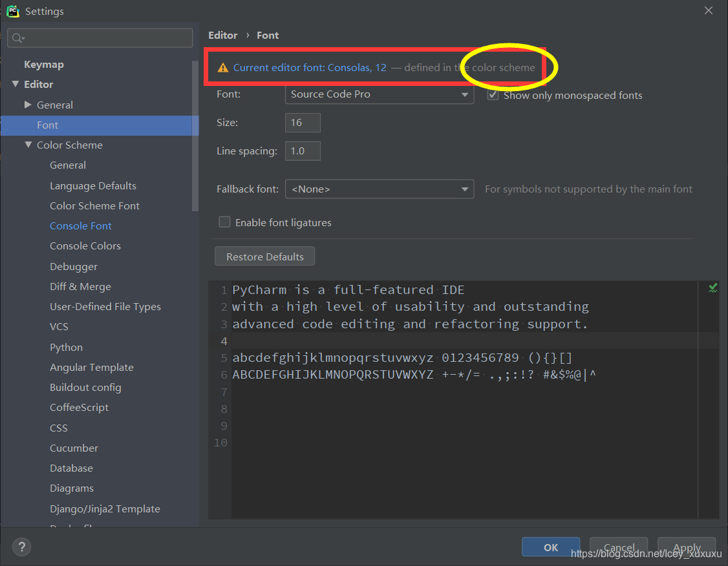Open Diagrams color settings
The height and width of the screenshot is (566, 728).
[x=72, y=488]
